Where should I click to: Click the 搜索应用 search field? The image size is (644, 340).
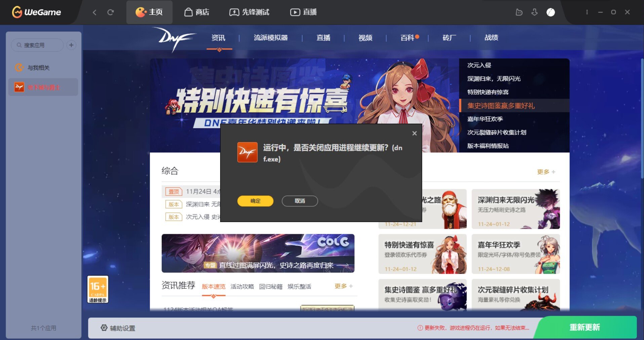[37, 45]
